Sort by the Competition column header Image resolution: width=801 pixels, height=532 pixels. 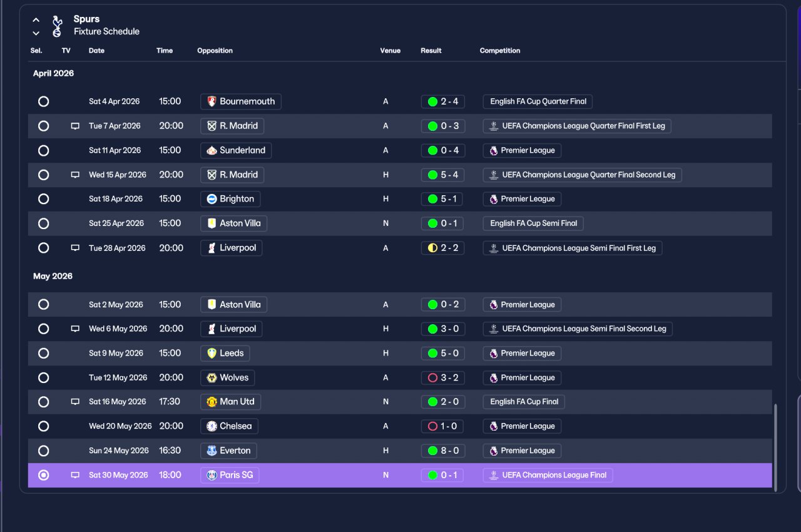pos(500,51)
